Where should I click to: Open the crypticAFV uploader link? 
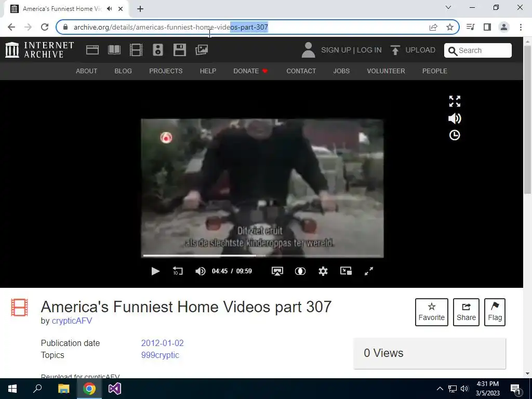pos(72,321)
